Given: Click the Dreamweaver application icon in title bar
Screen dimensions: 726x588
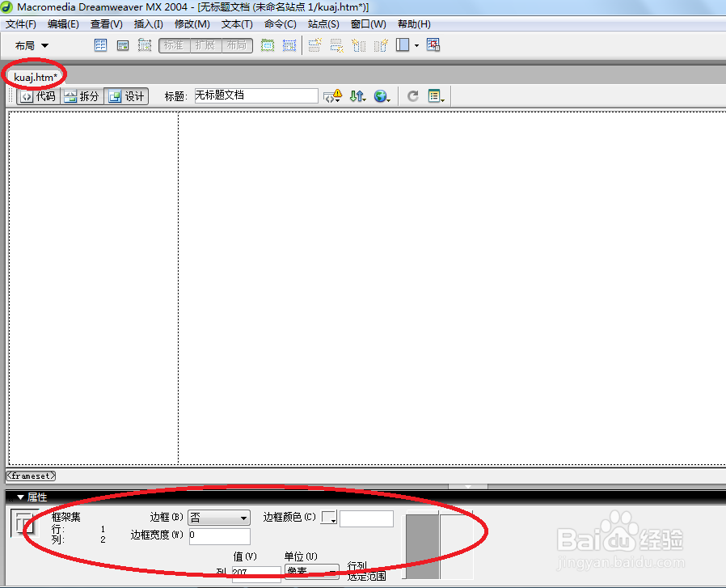Looking at the screenshot, I should (x=7, y=7).
